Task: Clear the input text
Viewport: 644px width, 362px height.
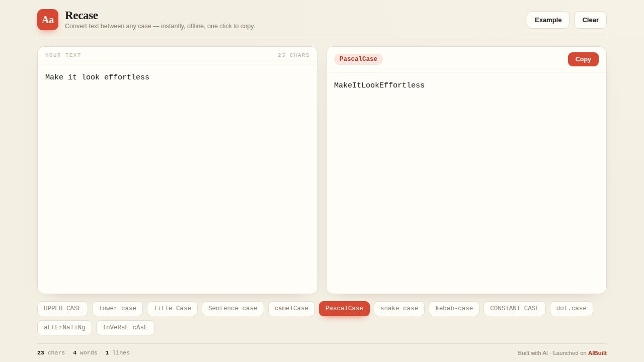Action: [590, 20]
